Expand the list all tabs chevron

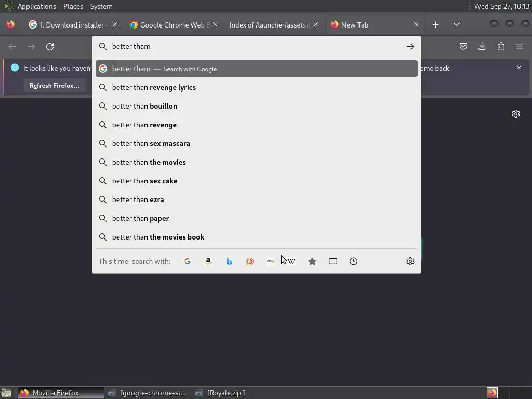point(457,25)
